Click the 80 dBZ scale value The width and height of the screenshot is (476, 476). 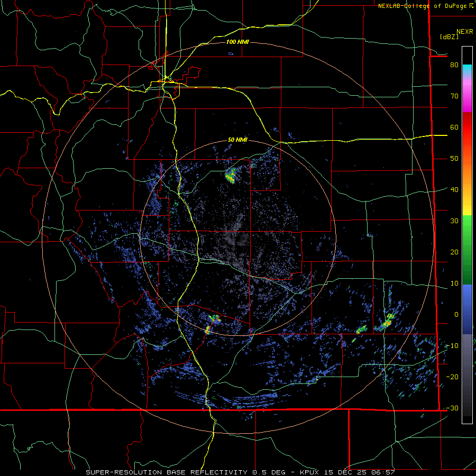[x=454, y=65]
